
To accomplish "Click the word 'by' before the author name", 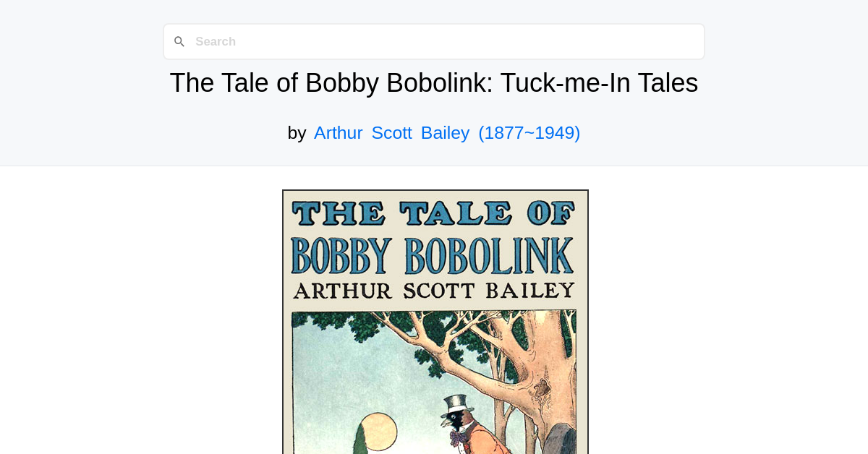I will (x=297, y=133).
